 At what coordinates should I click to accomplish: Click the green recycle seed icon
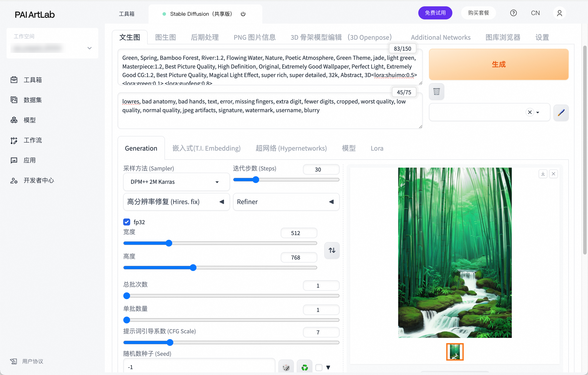tap(304, 367)
